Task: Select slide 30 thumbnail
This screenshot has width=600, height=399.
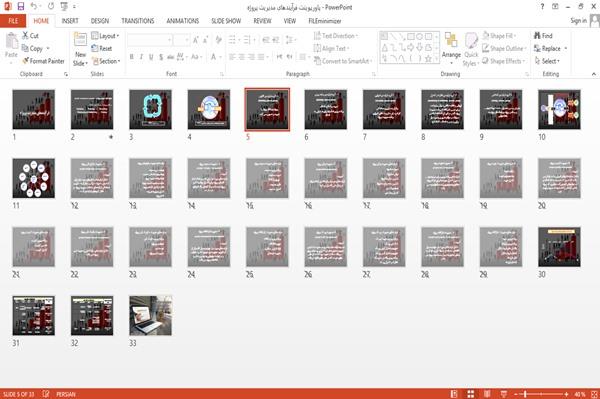Action: click(559, 247)
